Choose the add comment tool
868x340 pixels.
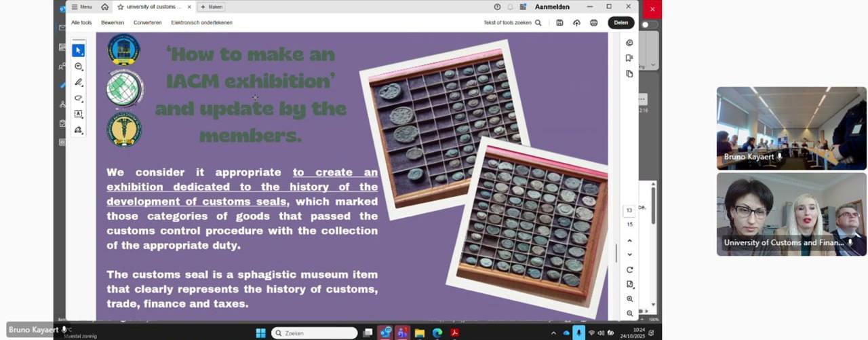pos(79,67)
